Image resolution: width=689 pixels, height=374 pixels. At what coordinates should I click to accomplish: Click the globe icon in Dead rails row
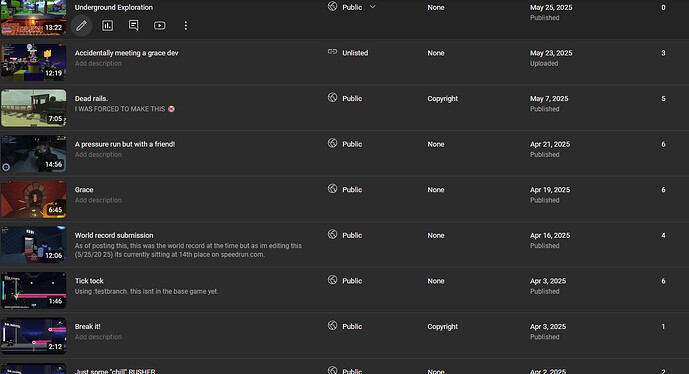pyautogui.click(x=333, y=98)
